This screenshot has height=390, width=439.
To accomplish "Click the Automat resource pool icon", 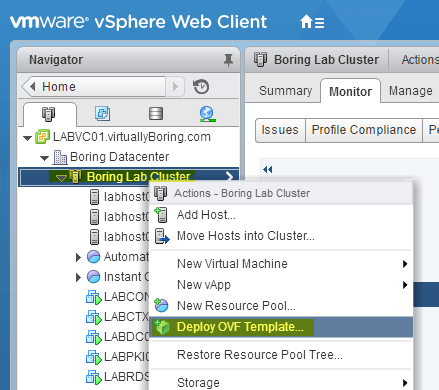I will (x=93, y=257).
